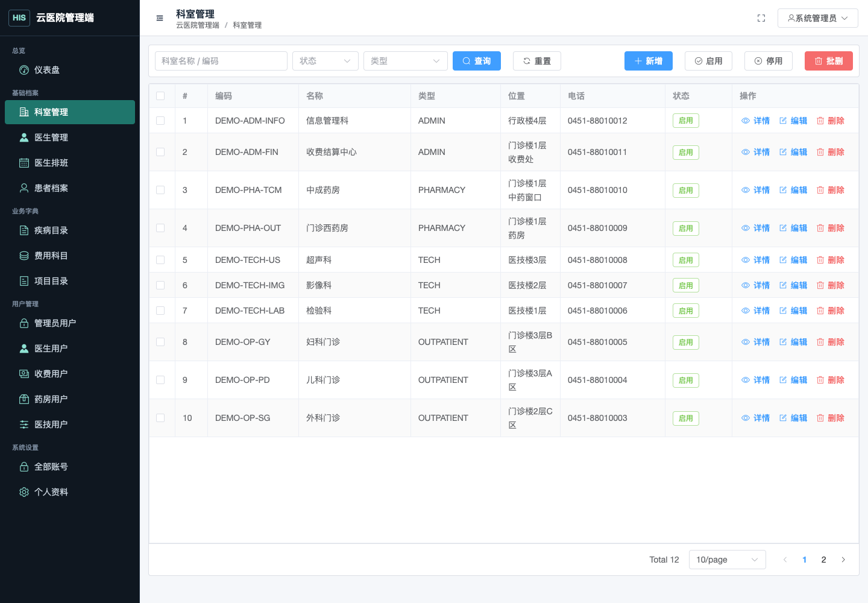Click the 启用 enable toolbar button
Viewport: 868px width, 603px height.
(x=709, y=61)
